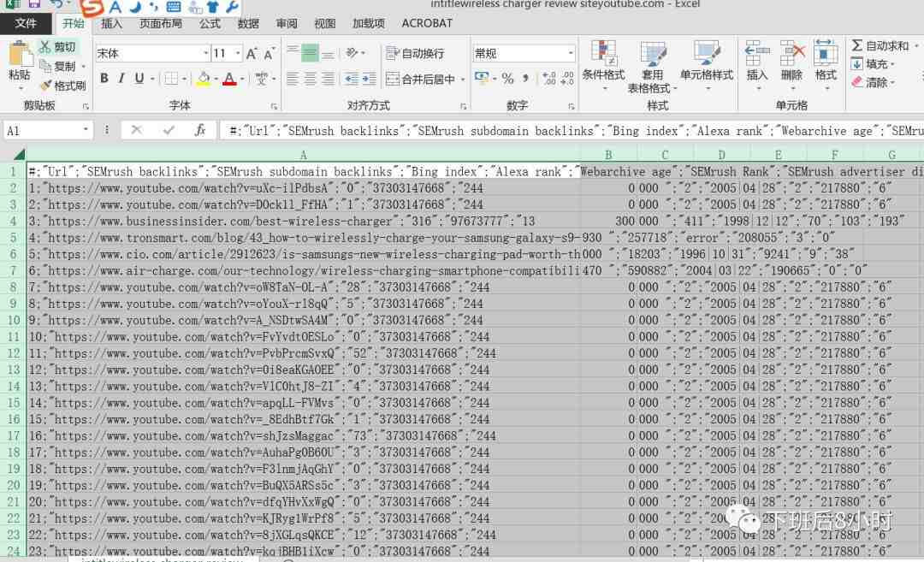924x562 pixels.
Task: Toggle Bold formatting
Action: click(104, 79)
